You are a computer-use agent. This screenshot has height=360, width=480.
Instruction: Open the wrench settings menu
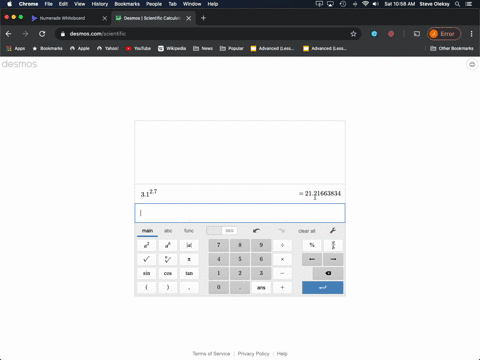coord(333,231)
